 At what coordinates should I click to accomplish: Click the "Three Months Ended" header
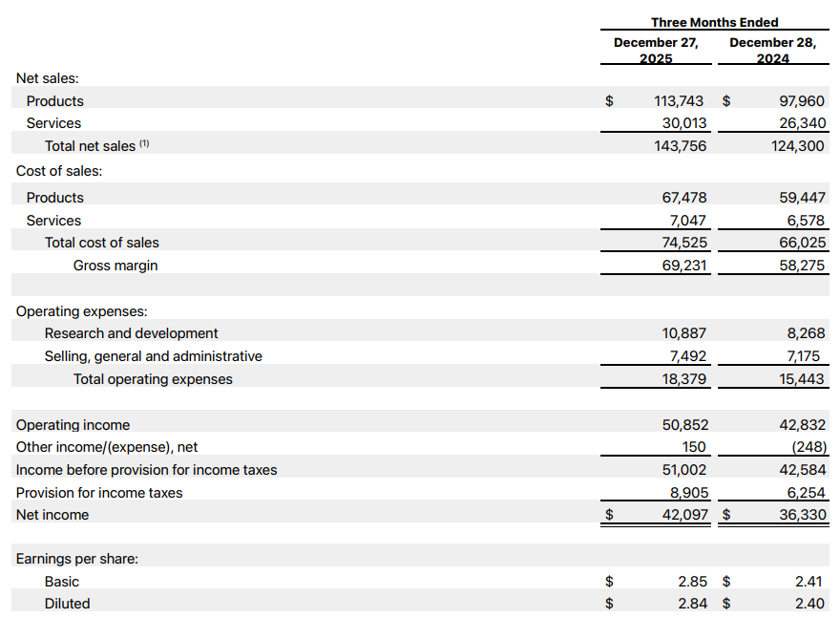(715, 23)
